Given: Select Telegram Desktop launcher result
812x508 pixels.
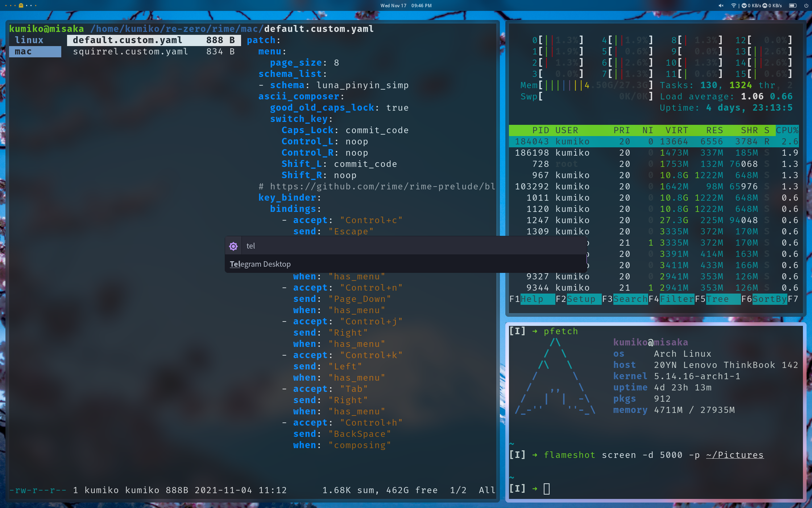Looking at the screenshot, I should point(260,264).
